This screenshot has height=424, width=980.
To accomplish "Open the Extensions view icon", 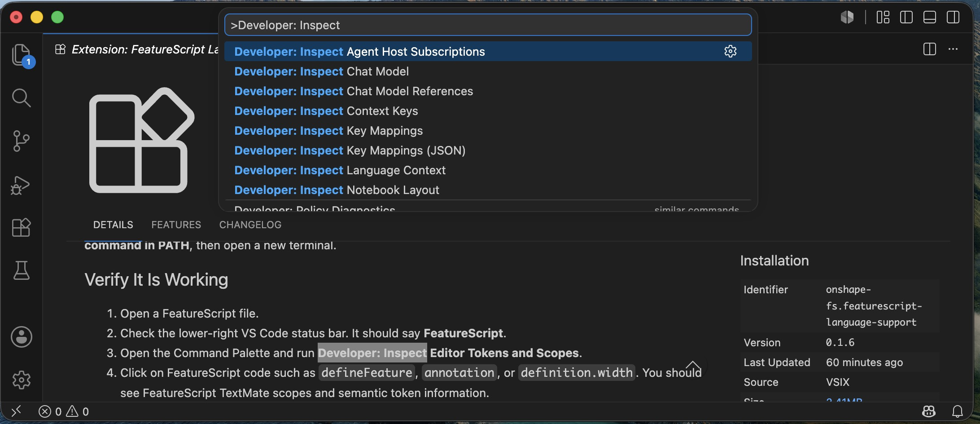I will point(21,227).
